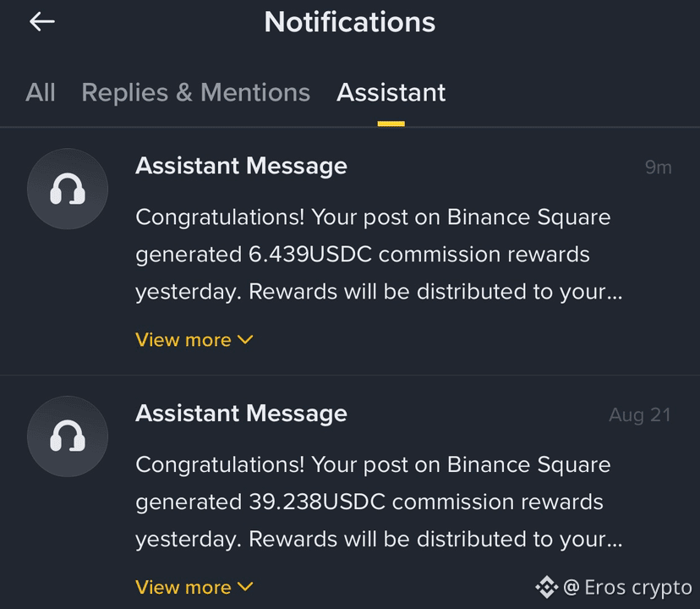Click chevron next to first View more
700x609 pixels.
coord(245,340)
